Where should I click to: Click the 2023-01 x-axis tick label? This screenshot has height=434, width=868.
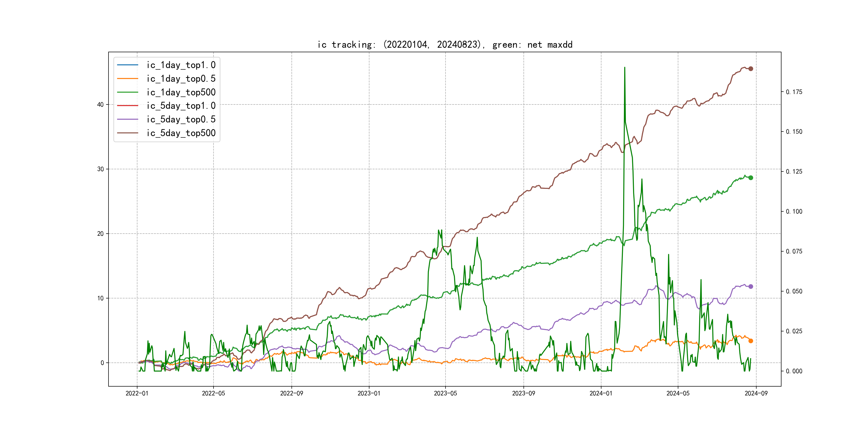tap(369, 393)
